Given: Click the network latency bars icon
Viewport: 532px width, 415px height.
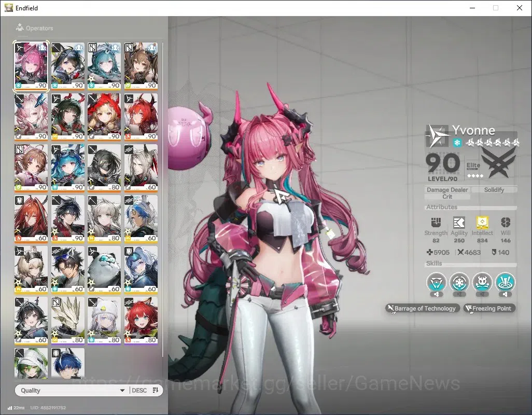Looking at the screenshot, I should coord(10,408).
